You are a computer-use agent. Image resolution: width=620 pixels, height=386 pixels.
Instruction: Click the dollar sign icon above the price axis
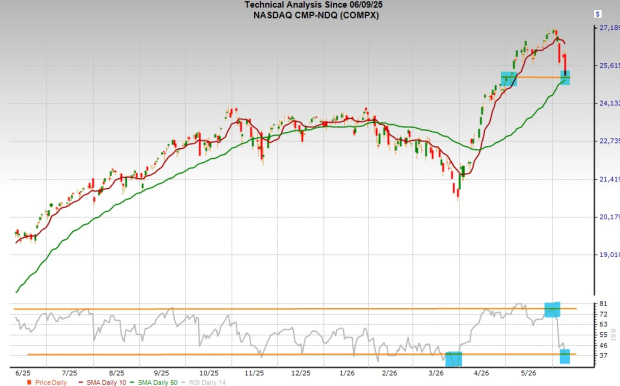597,14
